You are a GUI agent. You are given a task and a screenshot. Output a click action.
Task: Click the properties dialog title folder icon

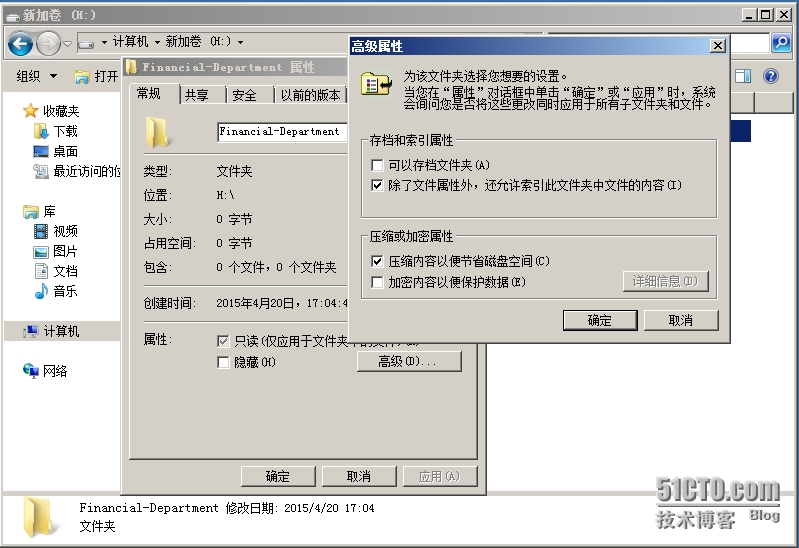[x=132, y=67]
